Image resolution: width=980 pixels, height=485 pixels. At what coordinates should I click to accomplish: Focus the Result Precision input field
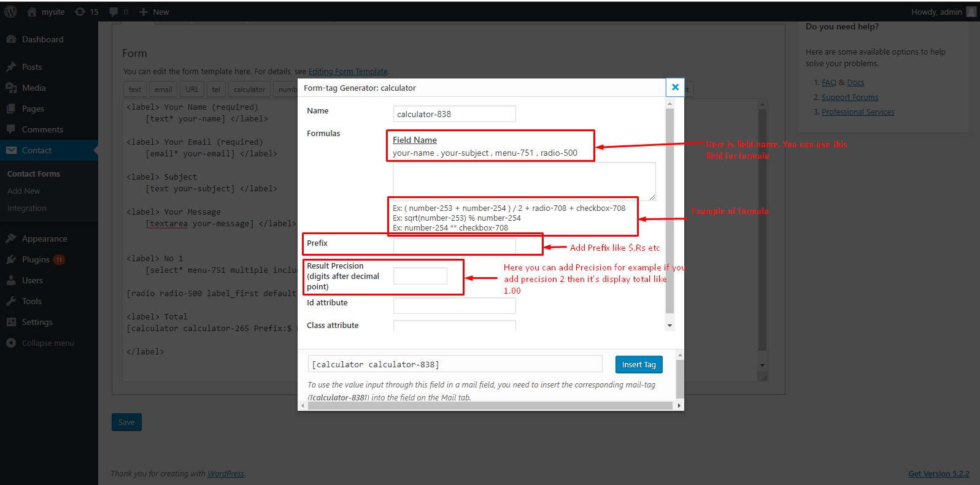(x=420, y=276)
